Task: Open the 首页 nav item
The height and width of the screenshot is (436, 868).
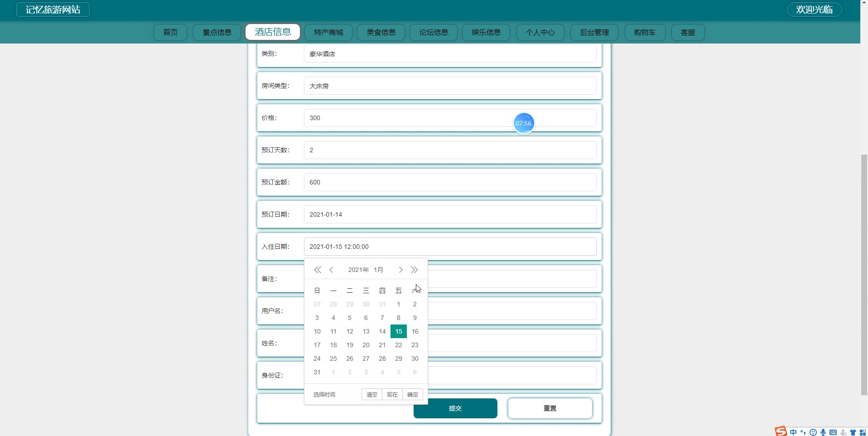Action: coord(170,32)
